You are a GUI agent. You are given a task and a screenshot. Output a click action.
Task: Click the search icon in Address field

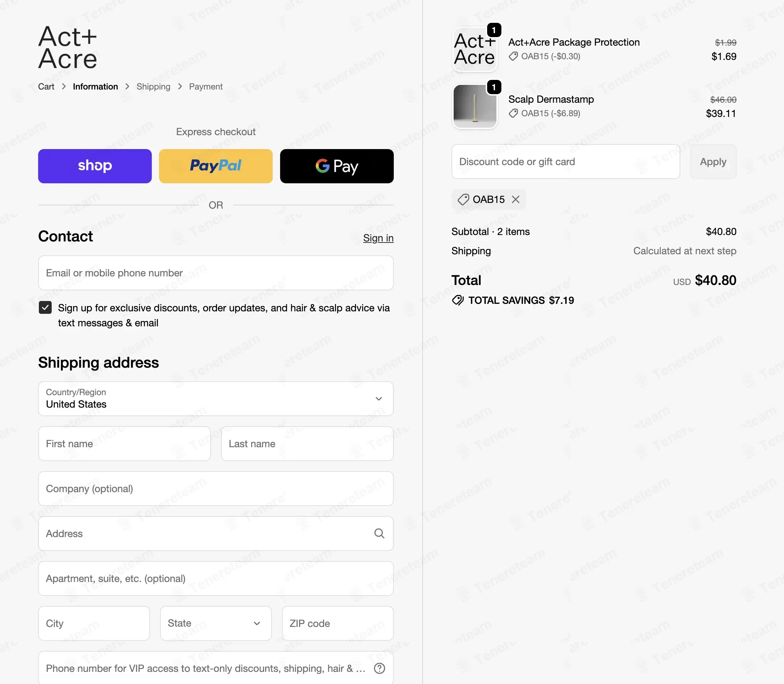pos(379,533)
